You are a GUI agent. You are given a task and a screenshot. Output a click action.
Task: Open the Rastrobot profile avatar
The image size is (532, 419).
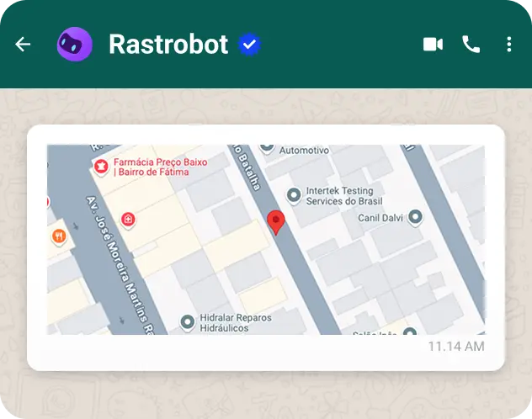click(x=75, y=44)
